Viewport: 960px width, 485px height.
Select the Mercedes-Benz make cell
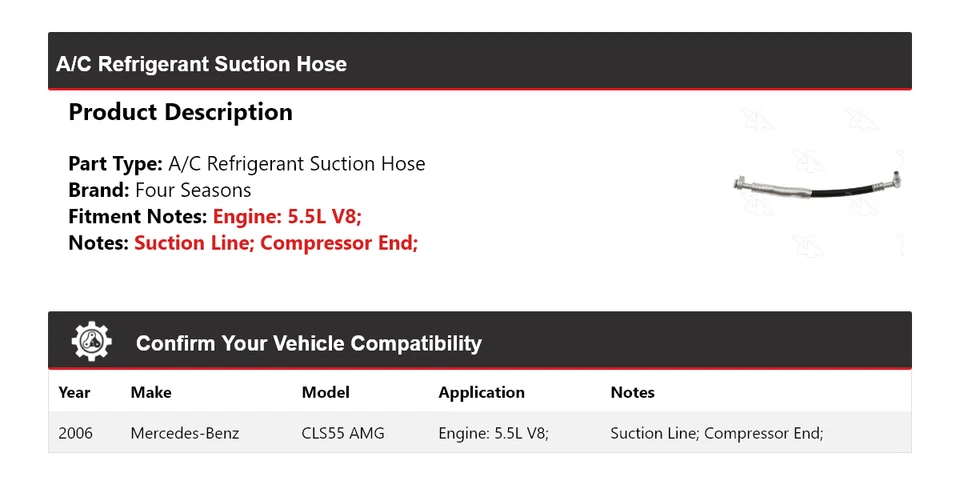(184, 433)
